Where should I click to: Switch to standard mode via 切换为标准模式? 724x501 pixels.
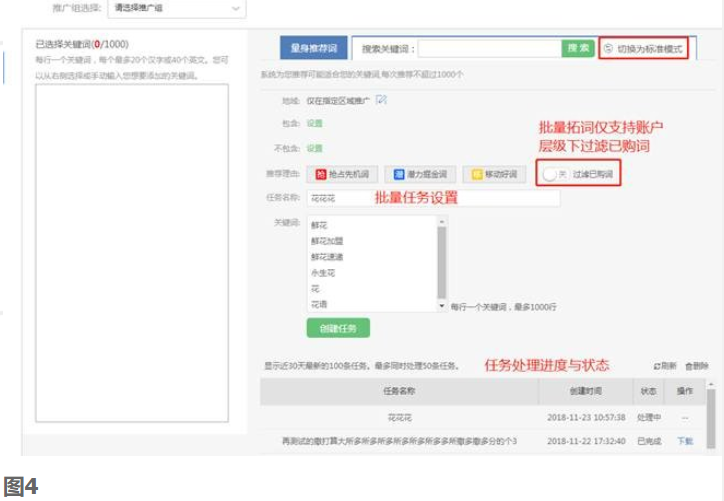(x=643, y=48)
